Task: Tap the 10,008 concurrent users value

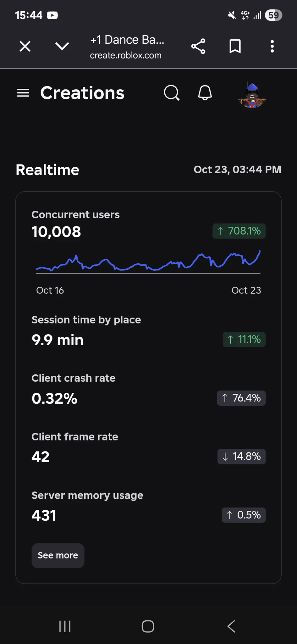Action: [56, 232]
